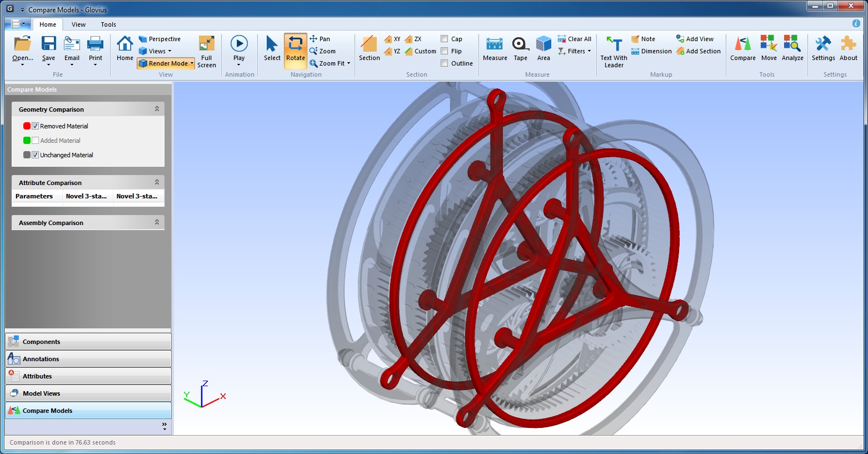
Task: Open application Settings
Action: coord(823,49)
